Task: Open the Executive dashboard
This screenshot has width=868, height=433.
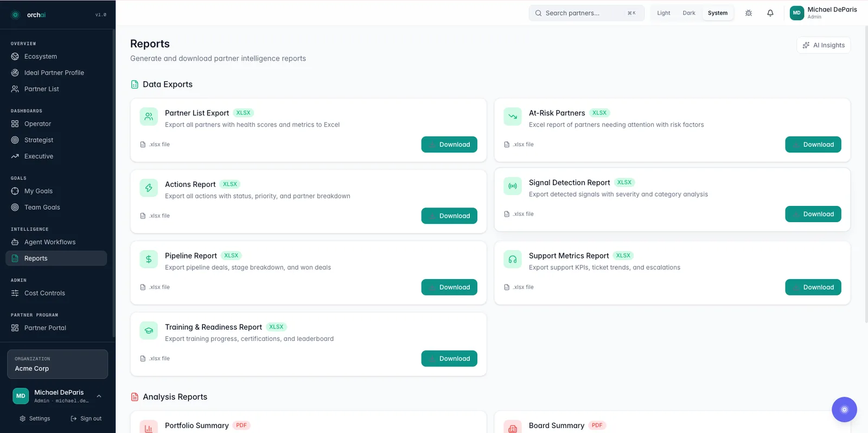Action: point(56,156)
